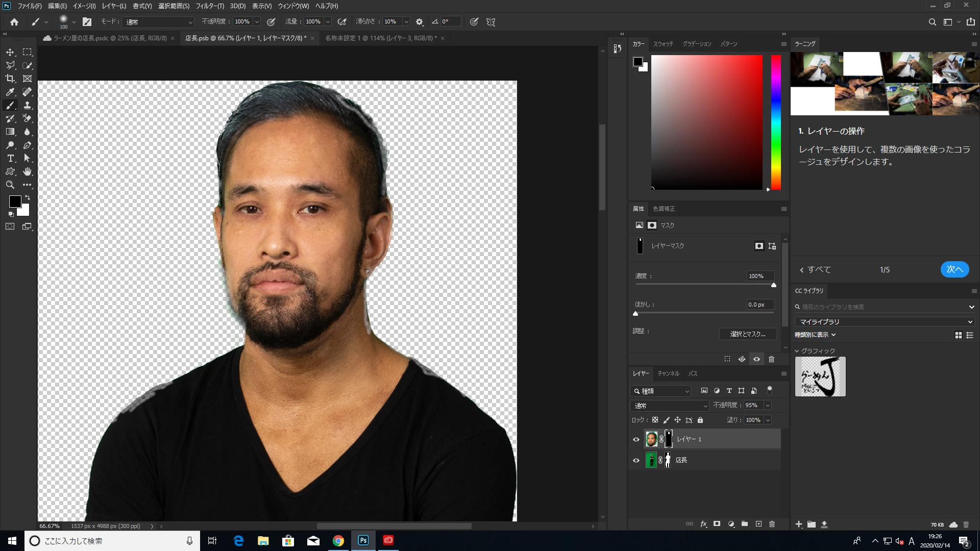Toggle mask visibility eye in Properties panel
Image resolution: width=980 pixels, height=551 pixels.
pyautogui.click(x=756, y=359)
